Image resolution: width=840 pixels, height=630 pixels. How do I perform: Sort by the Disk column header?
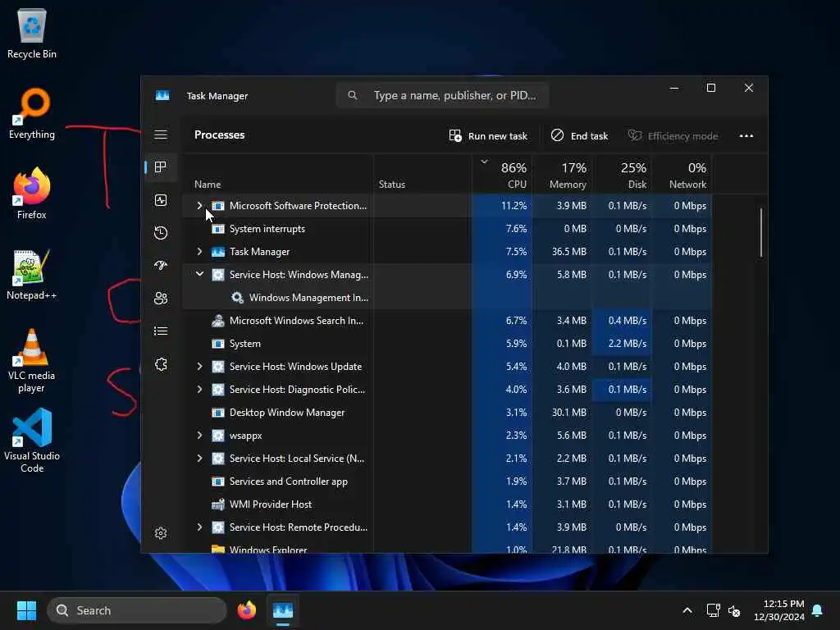[x=623, y=175]
